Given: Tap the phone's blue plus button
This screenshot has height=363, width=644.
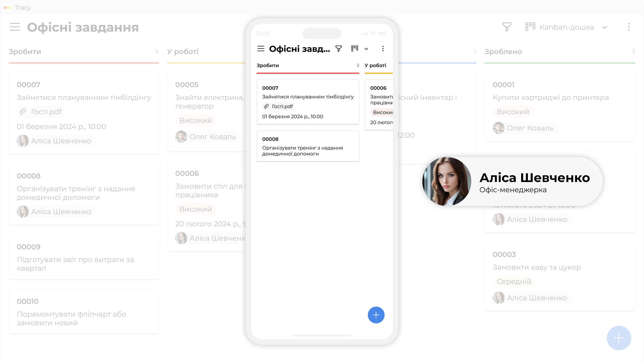Looking at the screenshot, I should point(376,315).
